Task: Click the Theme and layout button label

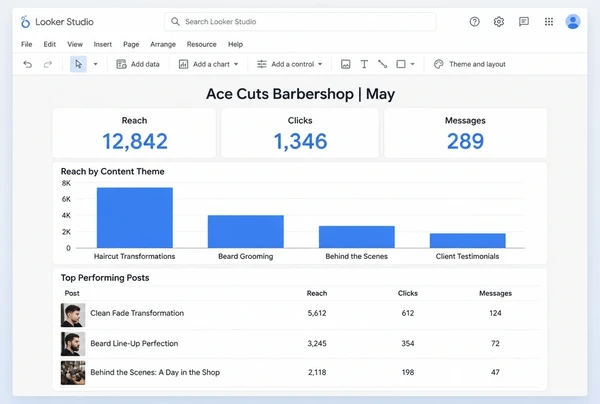Action: tap(478, 64)
